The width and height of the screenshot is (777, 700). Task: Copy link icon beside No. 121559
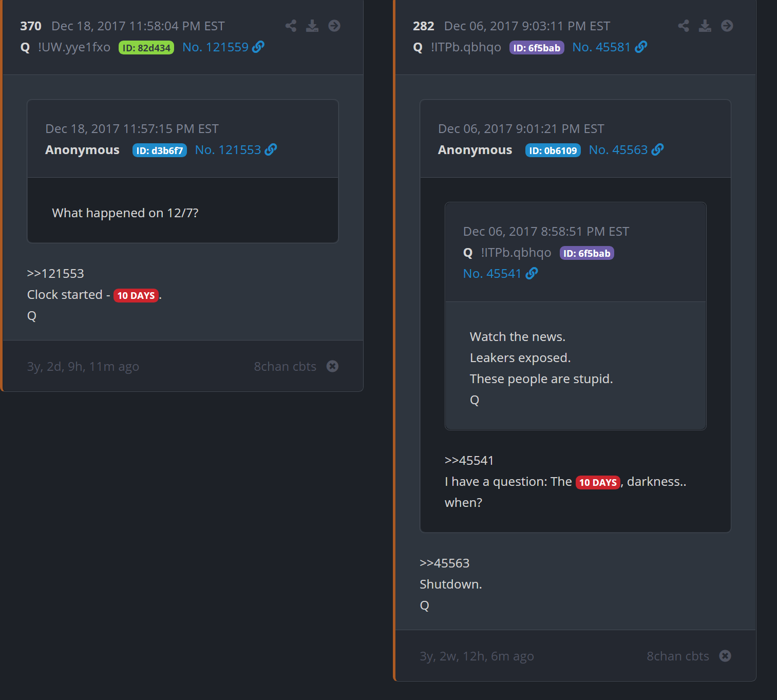click(x=258, y=47)
